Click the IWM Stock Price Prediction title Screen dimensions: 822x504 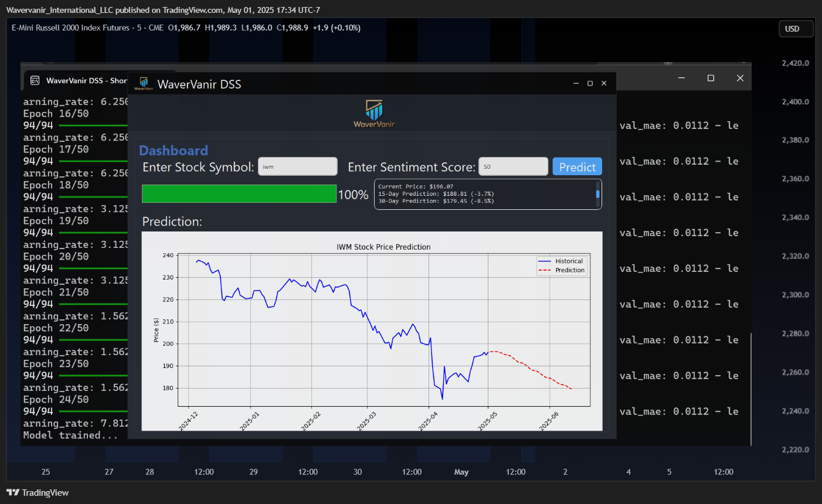click(383, 247)
